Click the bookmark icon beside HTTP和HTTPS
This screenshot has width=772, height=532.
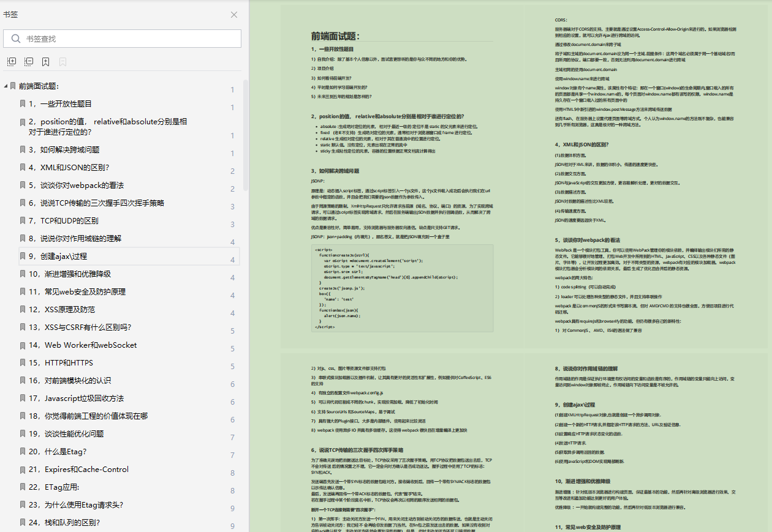[23, 362]
